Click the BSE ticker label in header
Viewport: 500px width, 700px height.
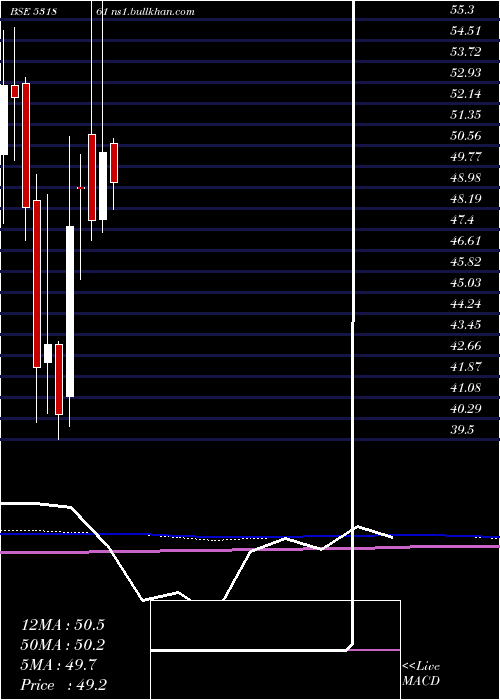coord(33,12)
